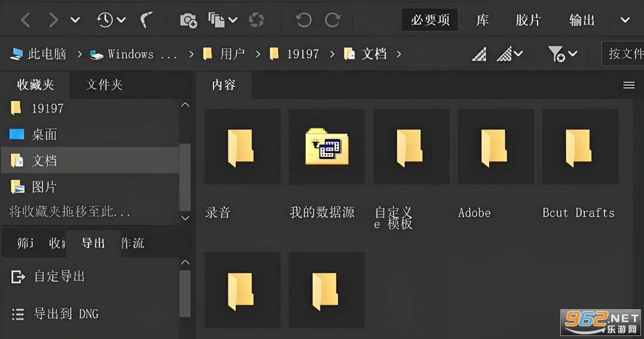
Task: Switch to the 导出 tab
Action: 93,243
